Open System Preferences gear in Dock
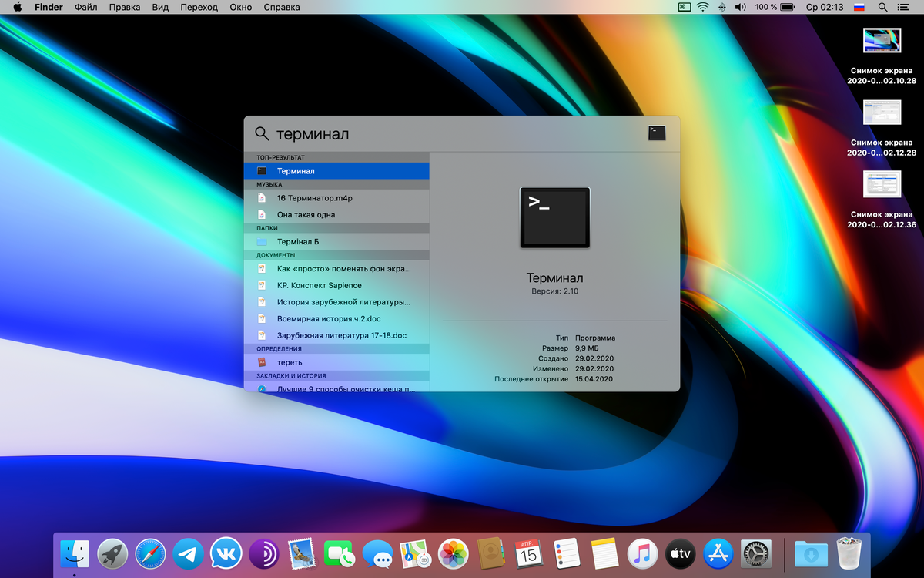This screenshot has width=924, height=578. 755,553
